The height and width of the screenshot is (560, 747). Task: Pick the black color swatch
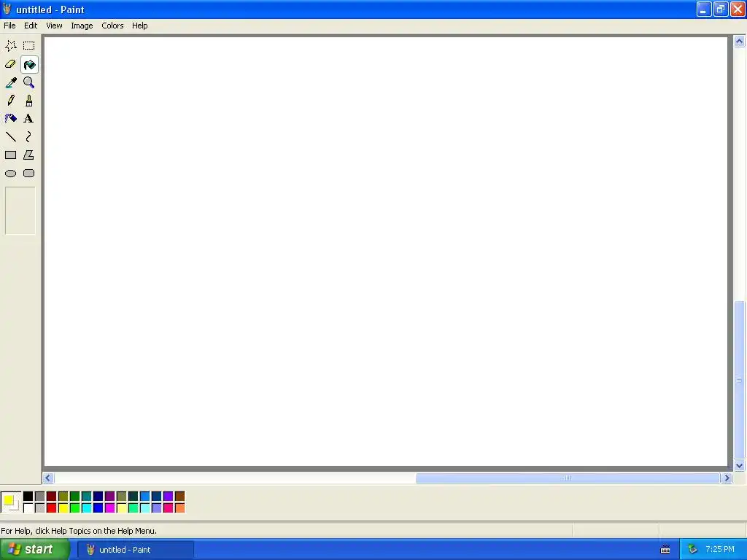[28, 496]
